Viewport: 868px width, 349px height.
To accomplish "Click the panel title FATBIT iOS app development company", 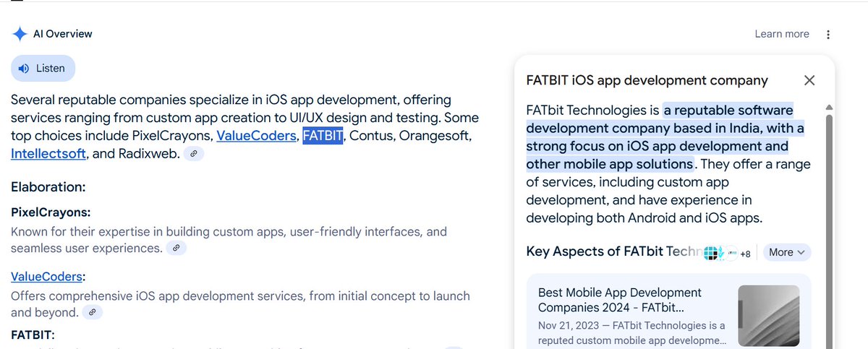I will point(647,80).
